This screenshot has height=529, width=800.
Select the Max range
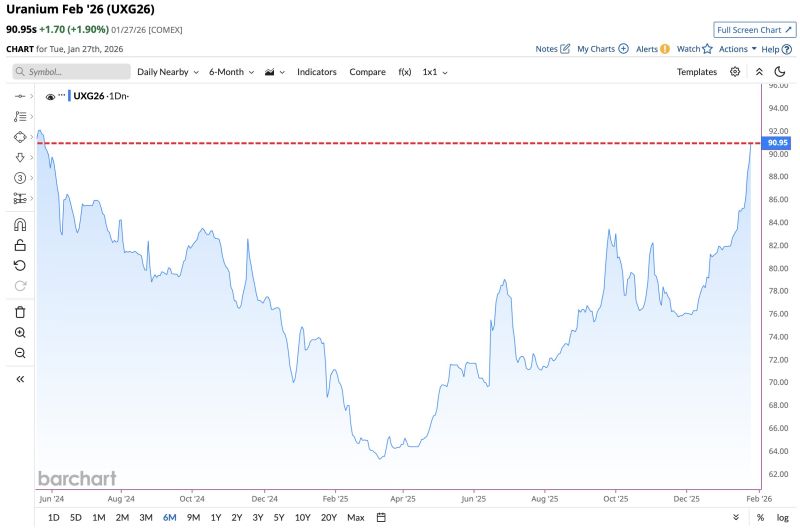[356, 517]
